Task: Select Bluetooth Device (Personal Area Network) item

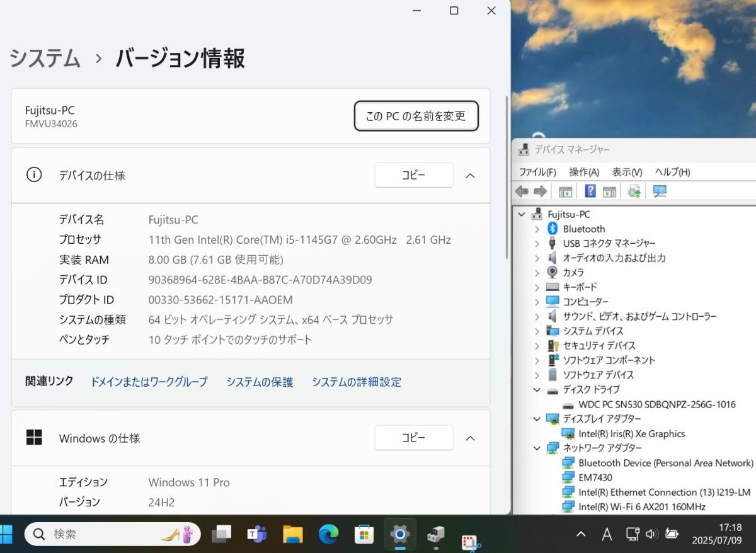Action: click(666, 463)
